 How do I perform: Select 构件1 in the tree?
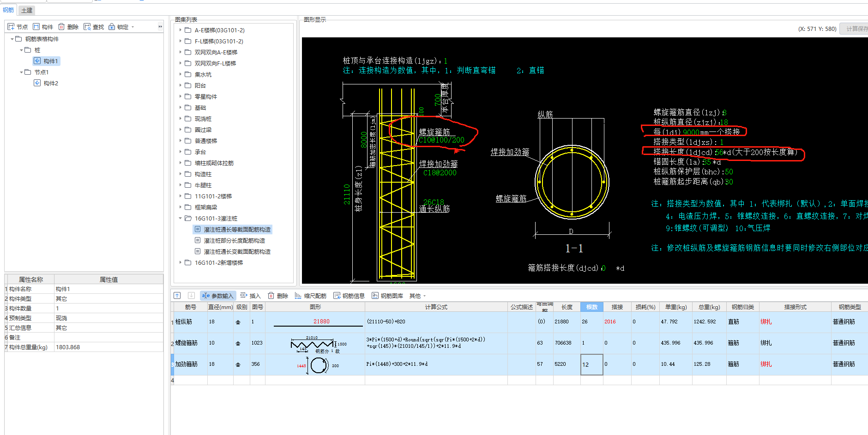click(51, 61)
